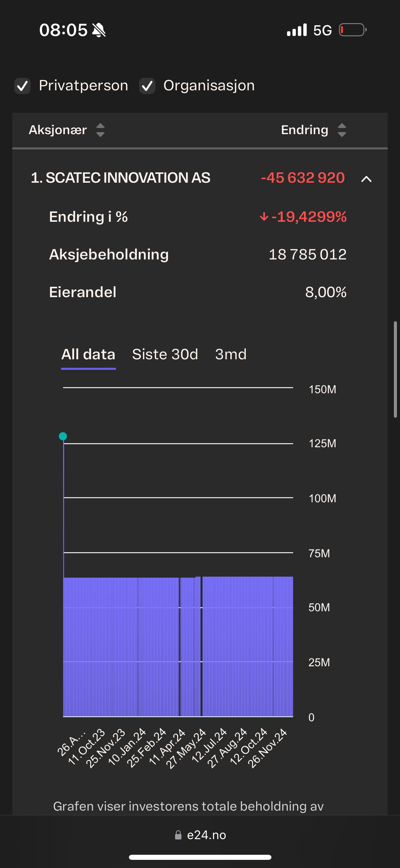Screen dimensions: 400x868
Task: Switch to the Siste 30d tab
Action: click(x=165, y=355)
